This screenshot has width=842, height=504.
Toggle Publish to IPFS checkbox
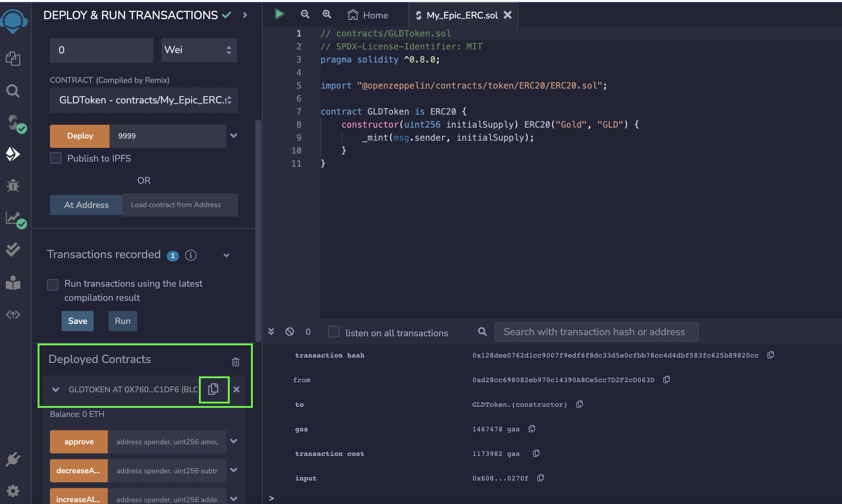click(56, 158)
